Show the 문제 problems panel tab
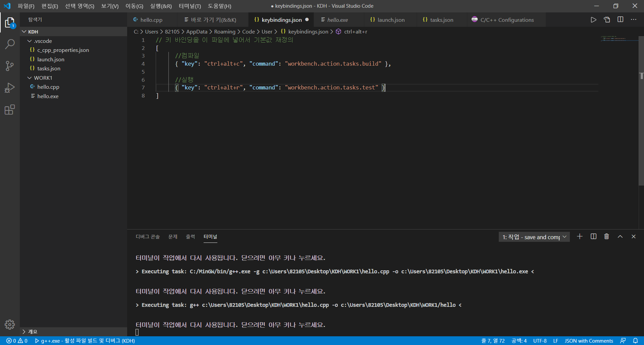 (173, 236)
